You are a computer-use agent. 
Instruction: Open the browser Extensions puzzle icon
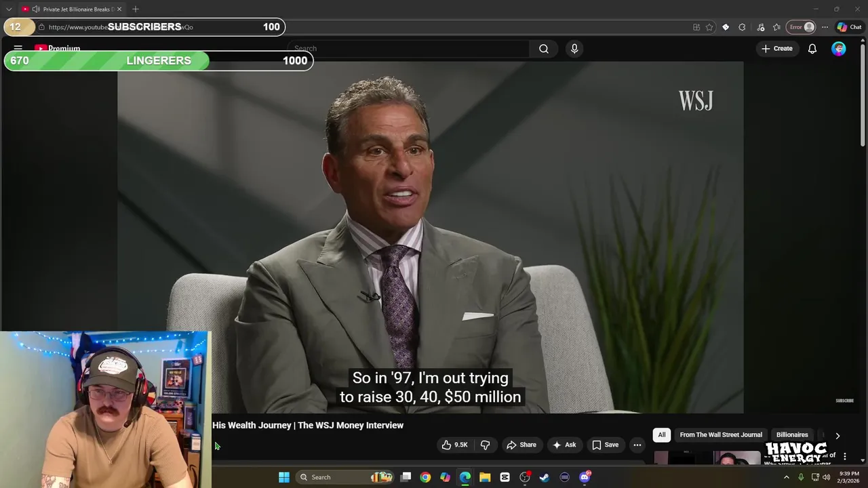click(742, 27)
